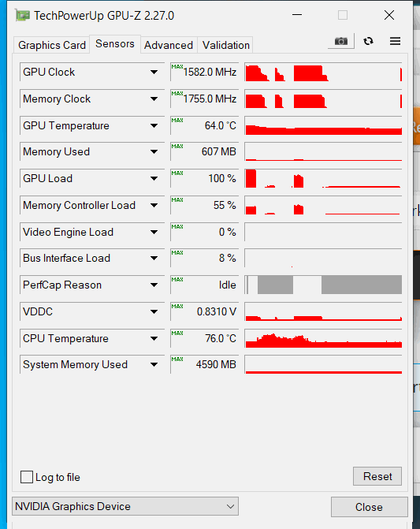420x529 pixels.
Task: Take a screenshot with the camera icon
Action: 340,41
